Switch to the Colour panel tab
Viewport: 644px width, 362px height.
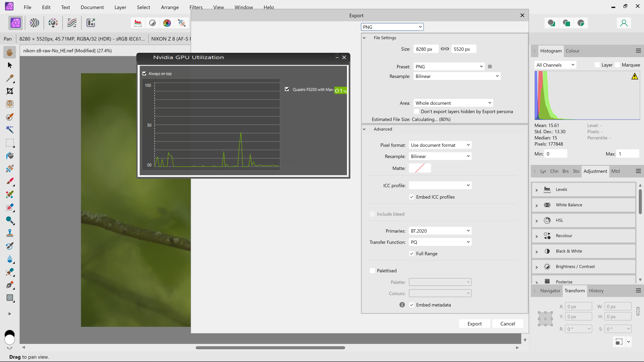(573, 51)
